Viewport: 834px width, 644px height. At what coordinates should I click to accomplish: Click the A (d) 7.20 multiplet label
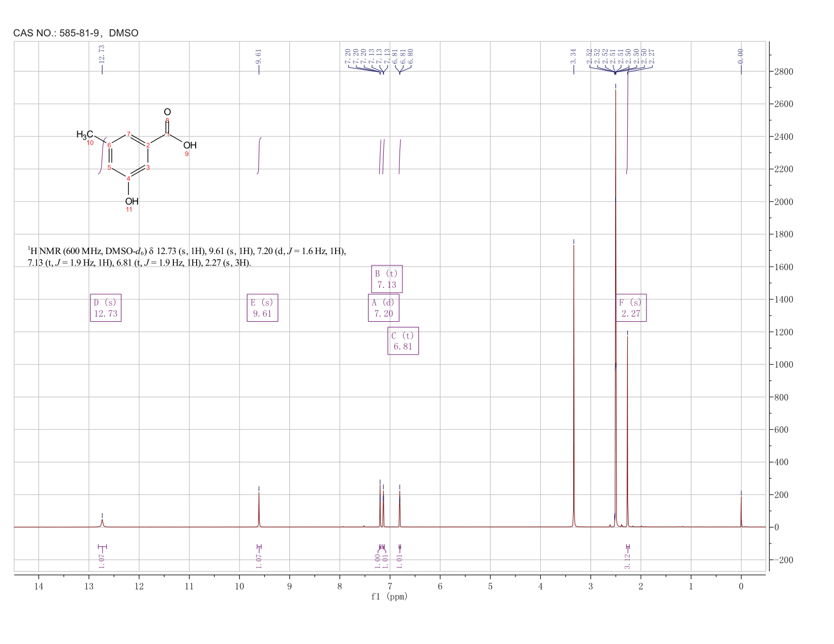point(384,308)
